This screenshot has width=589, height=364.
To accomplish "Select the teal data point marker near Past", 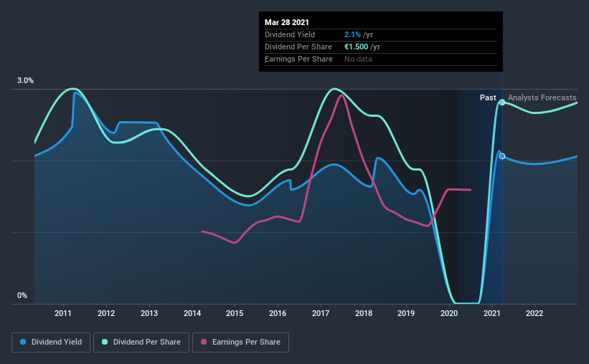I will pyautogui.click(x=502, y=102).
